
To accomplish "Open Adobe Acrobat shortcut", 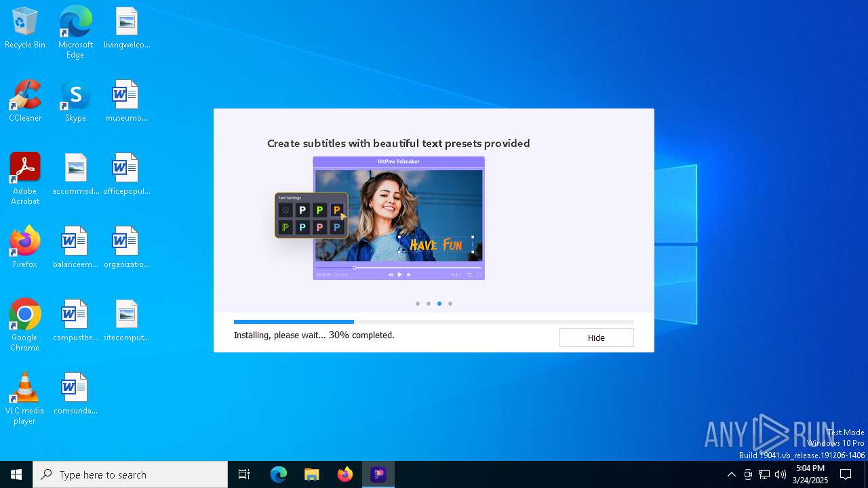I will (x=25, y=179).
